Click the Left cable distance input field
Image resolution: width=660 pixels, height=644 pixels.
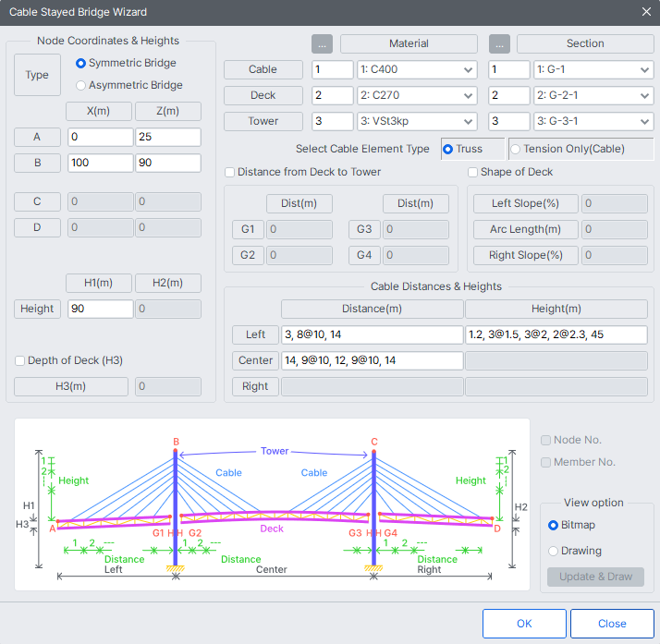[372, 334]
